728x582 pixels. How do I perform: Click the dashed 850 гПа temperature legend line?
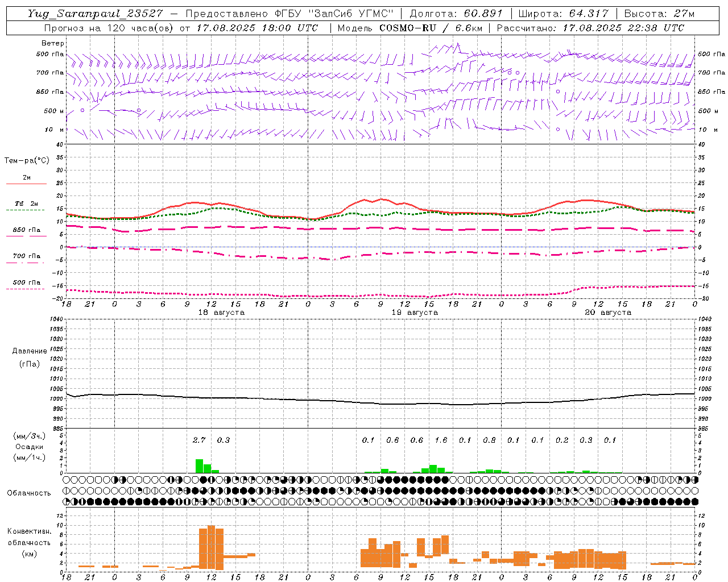click(x=26, y=236)
